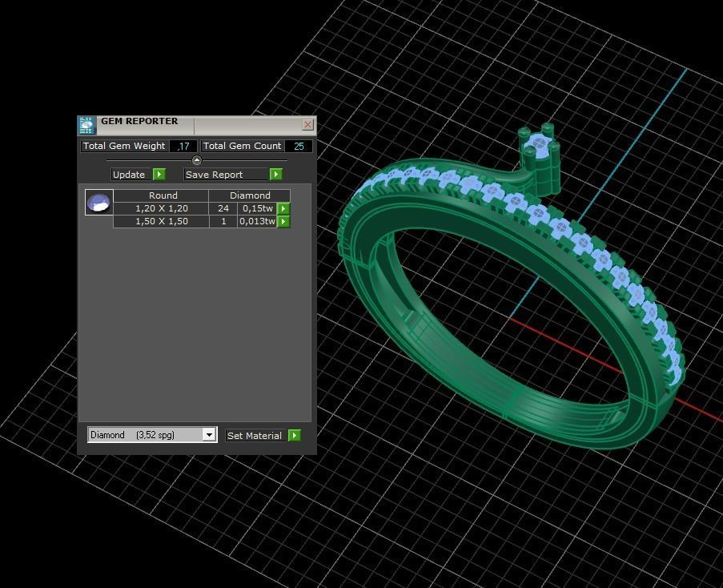Click the Update green arrow button
This screenshot has width=723, height=588.
(x=159, y=175)
